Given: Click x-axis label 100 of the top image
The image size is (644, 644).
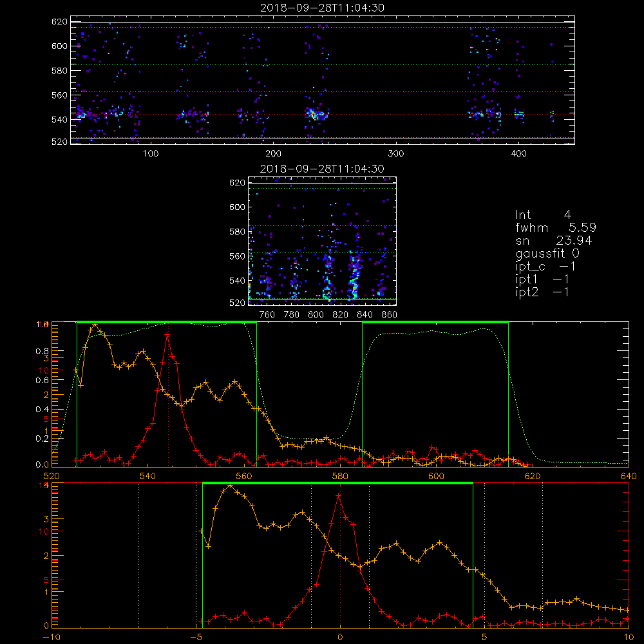Looking at the screenshot, I should pos(151,154).
